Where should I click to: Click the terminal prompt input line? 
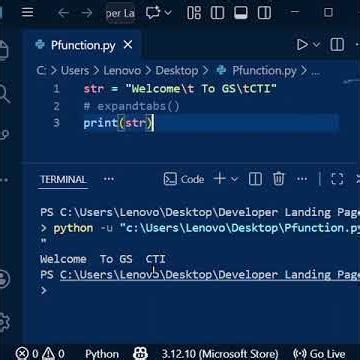pos(200,291)
